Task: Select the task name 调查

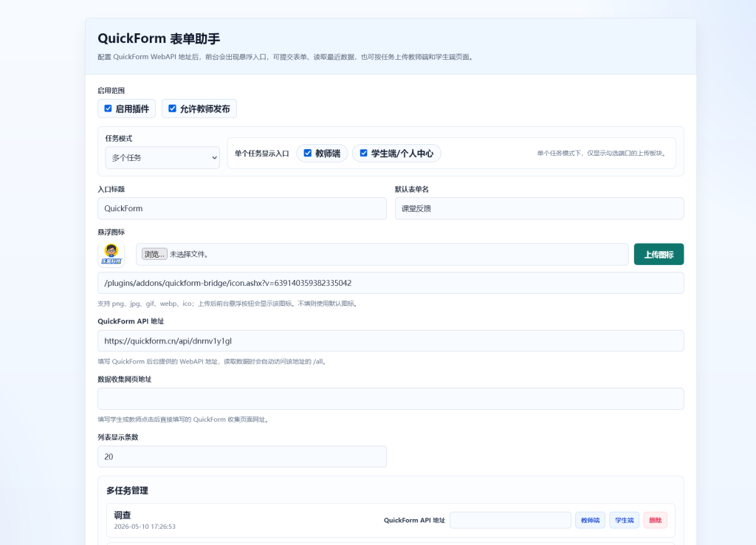Action: point(123,515)
